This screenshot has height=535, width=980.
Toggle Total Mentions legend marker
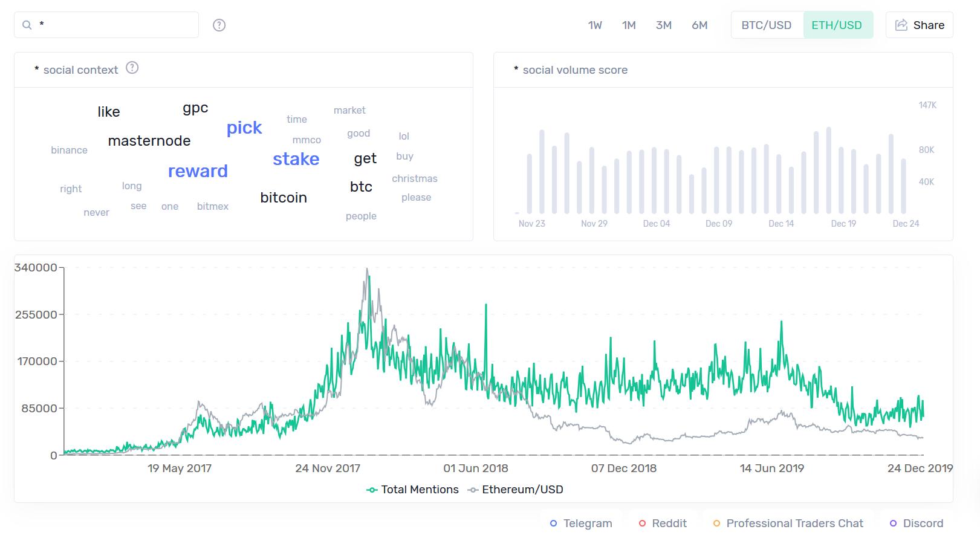click(x=372, y=490)
